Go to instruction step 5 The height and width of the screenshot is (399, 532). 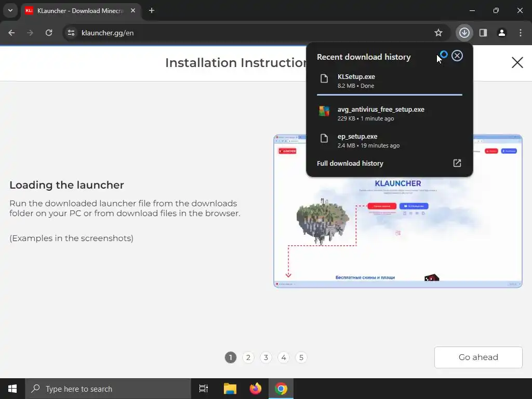301,357
